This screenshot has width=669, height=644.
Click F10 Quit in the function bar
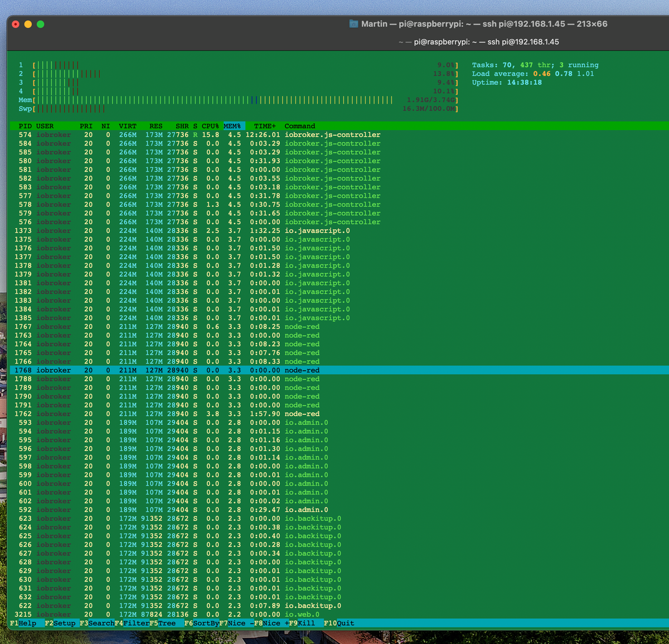pos(339,623)
